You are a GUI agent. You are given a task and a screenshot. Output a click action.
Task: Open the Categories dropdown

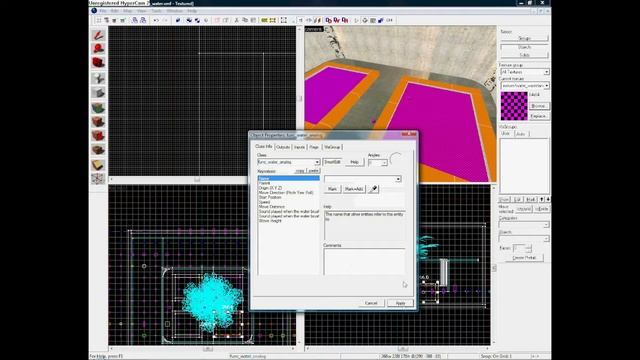point(546,225)
